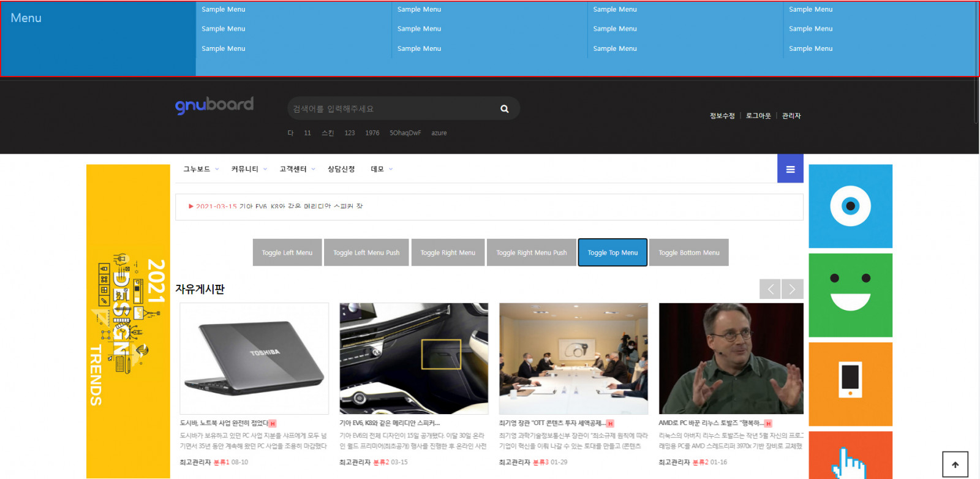Click the Toggle Left Menu Push button
Viewport: 980px width, 479px height.
pyautogui.click(x=366, y=252)
